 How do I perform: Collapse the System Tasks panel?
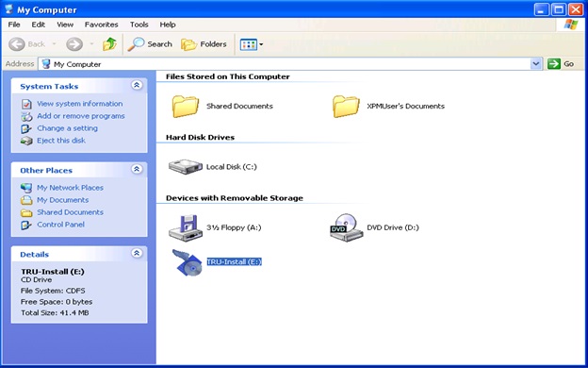137,85
